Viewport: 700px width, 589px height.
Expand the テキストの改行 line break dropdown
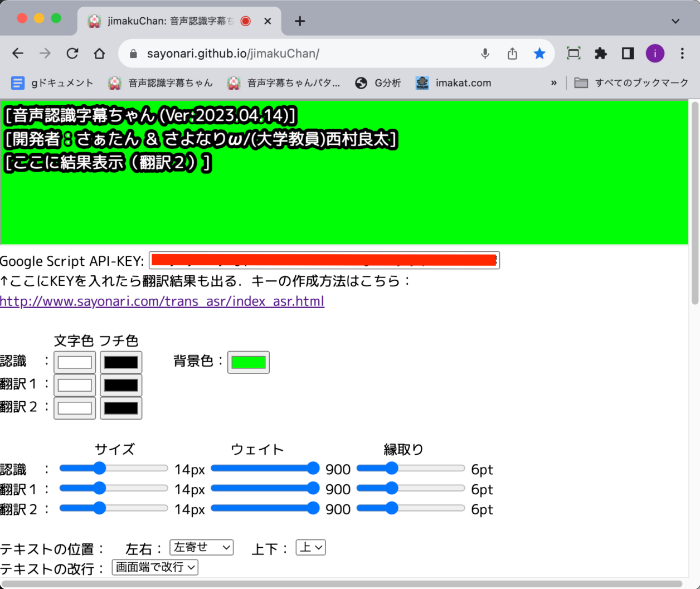(x=155, y=567)
